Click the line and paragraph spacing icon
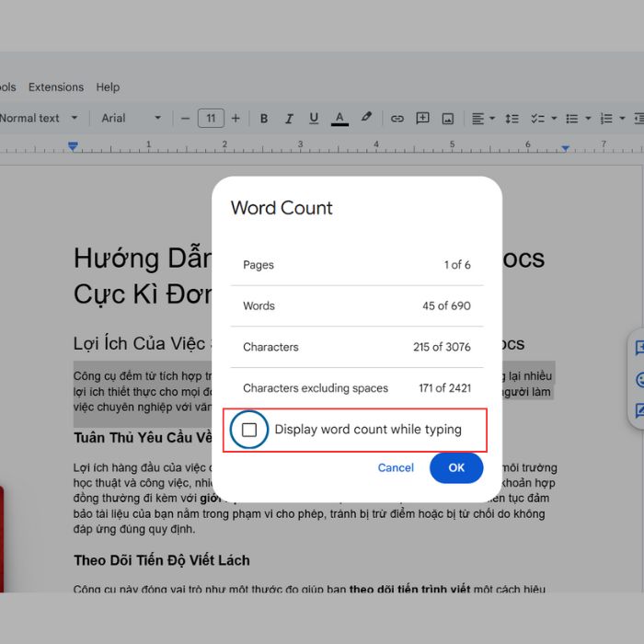The width and height of the screenshot is (644, 644). click(512, 119)
